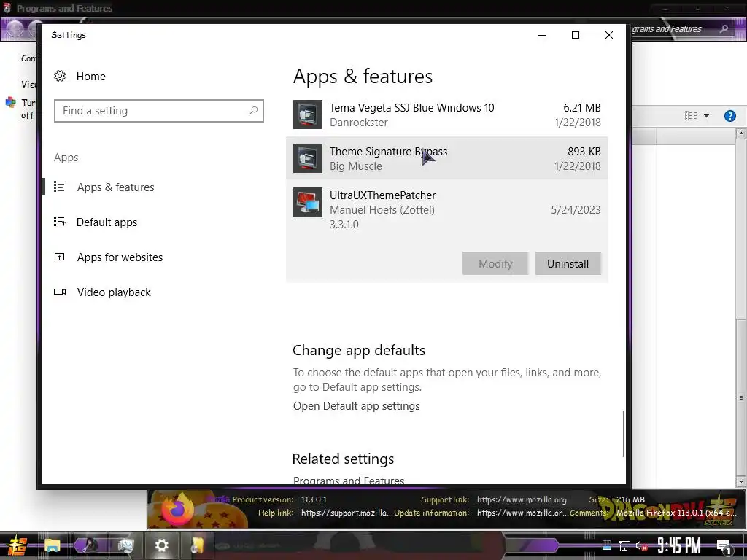Image resolution: width=747 pixels, height=560 pixels.
Task: Click the version number 3.3.1.0
Action: coord(344,225)
